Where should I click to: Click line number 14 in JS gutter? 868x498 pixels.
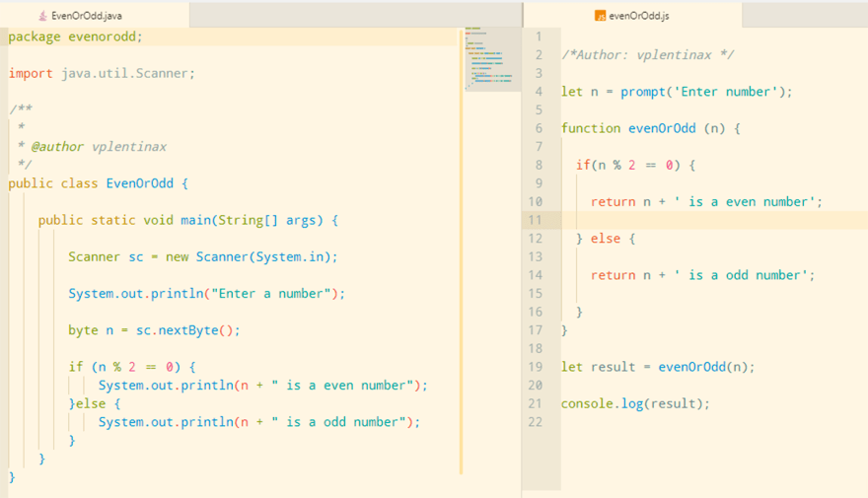pos(535,275)
